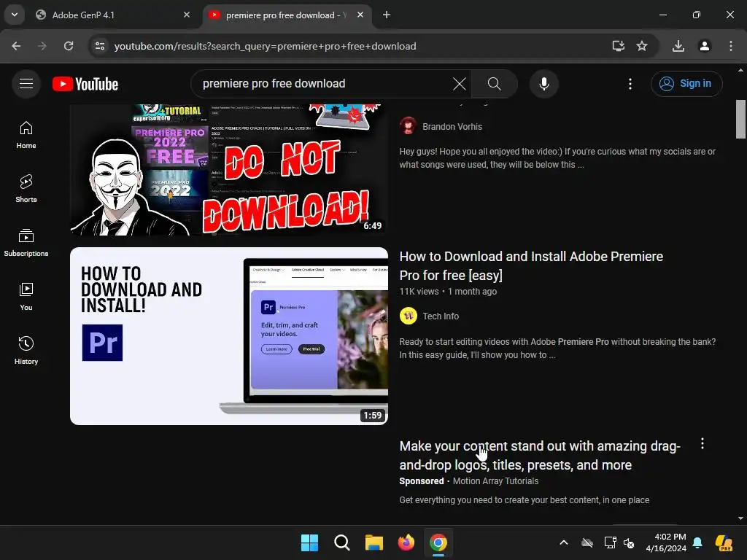Image resolution: width=747 pixels, height=560 pixels.
Task: Open How to Download and Install Adobe Premiere title
Action: click(x=531, y=265)
